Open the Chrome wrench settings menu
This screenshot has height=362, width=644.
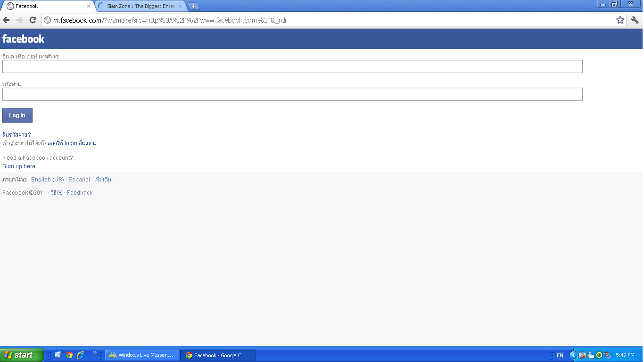(635, 20)
